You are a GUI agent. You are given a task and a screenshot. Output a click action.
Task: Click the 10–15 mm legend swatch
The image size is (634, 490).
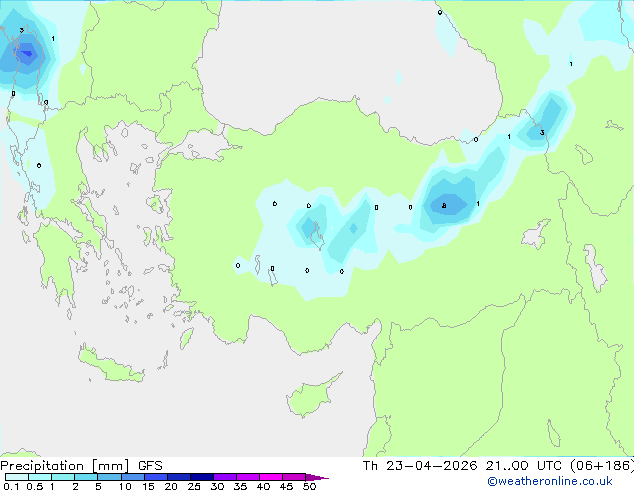click(x=132, y=477)
